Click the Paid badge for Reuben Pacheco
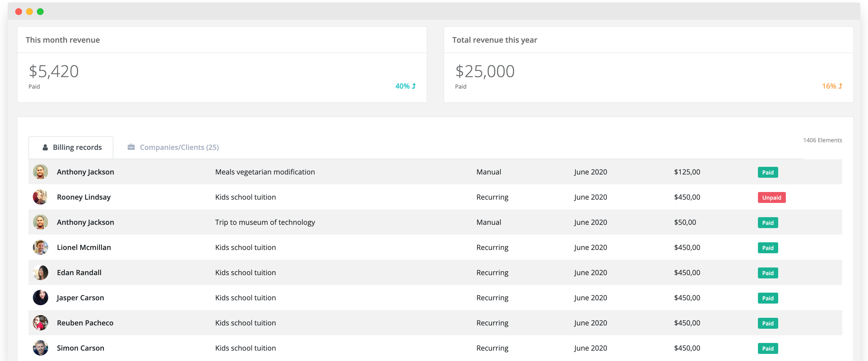This screenshot has width=868, height=361. [768, 323]
